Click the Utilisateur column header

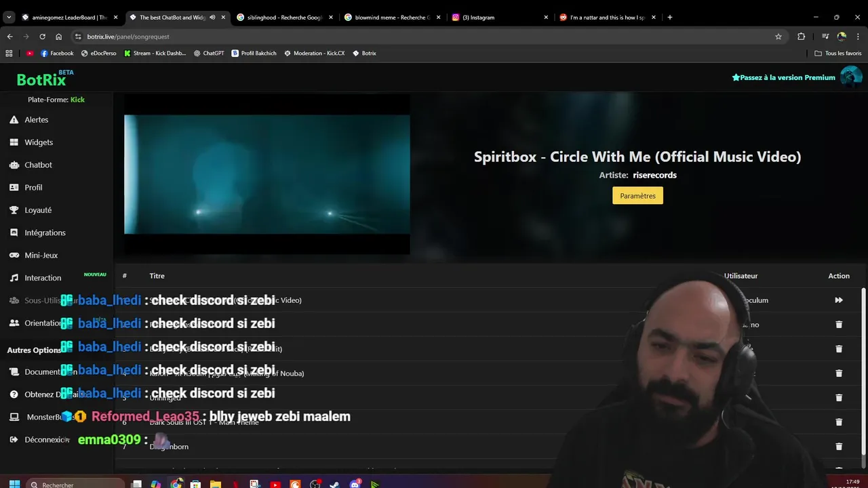click(741, 276)
